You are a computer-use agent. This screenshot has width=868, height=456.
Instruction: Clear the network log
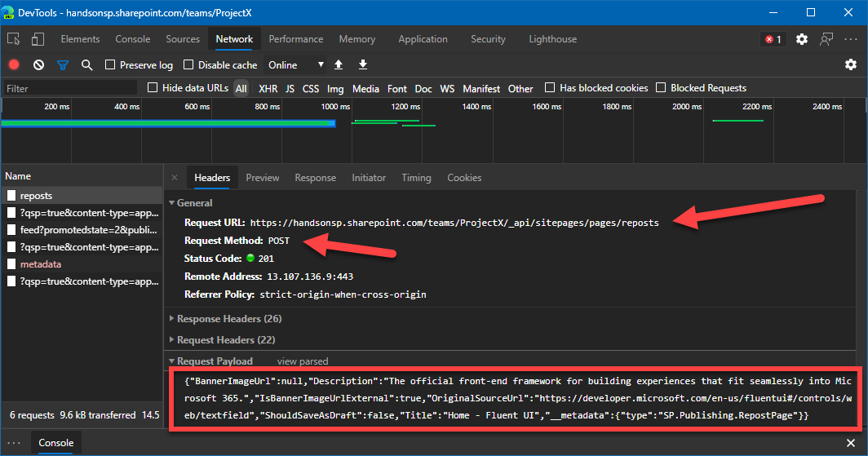click(x=38, y=65)
